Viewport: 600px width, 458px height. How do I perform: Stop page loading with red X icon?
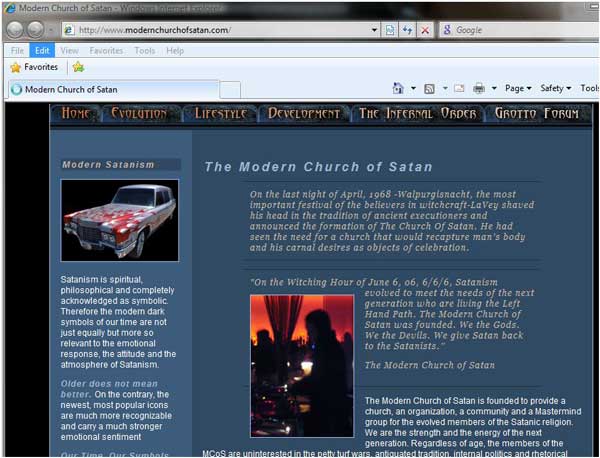click(x=425, y=30)
